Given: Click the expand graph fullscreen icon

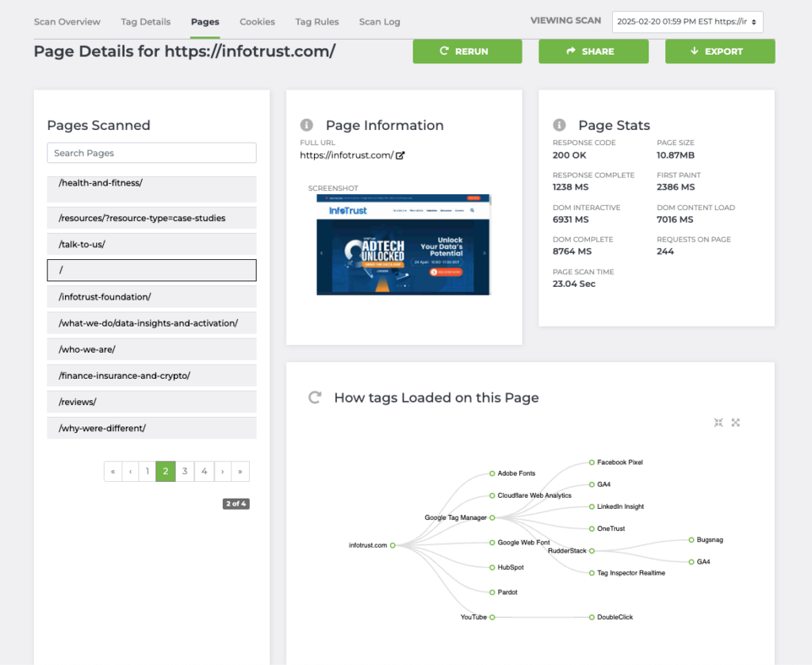Looking at the screenshot, I should click(736, 422).
